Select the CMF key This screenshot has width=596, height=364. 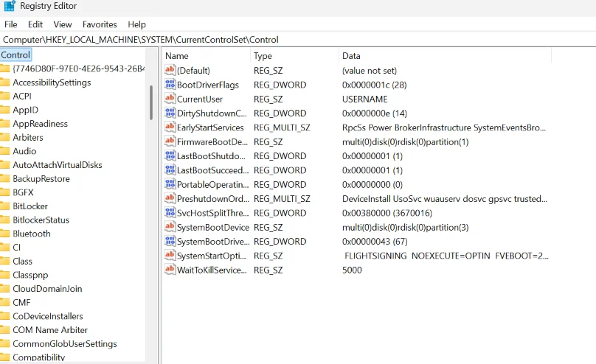point(21,303)
